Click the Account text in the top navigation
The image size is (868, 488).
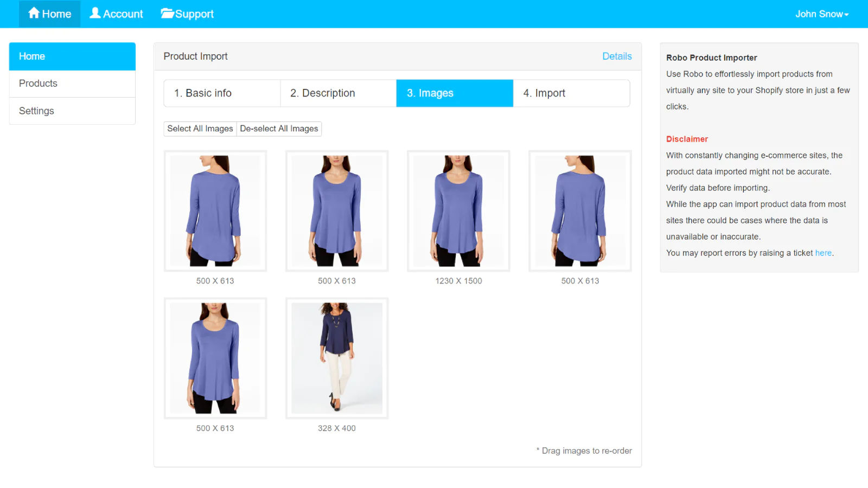(123, 14)
